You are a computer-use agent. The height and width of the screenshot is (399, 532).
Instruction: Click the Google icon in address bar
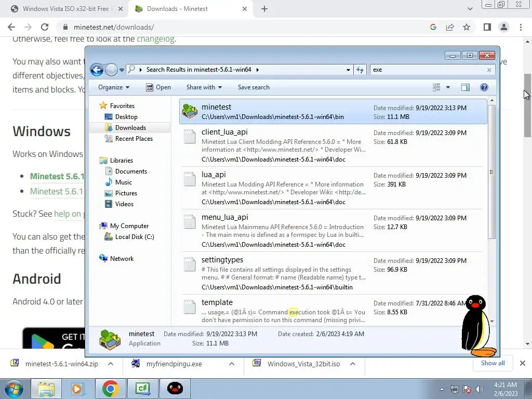coord(433,27)
